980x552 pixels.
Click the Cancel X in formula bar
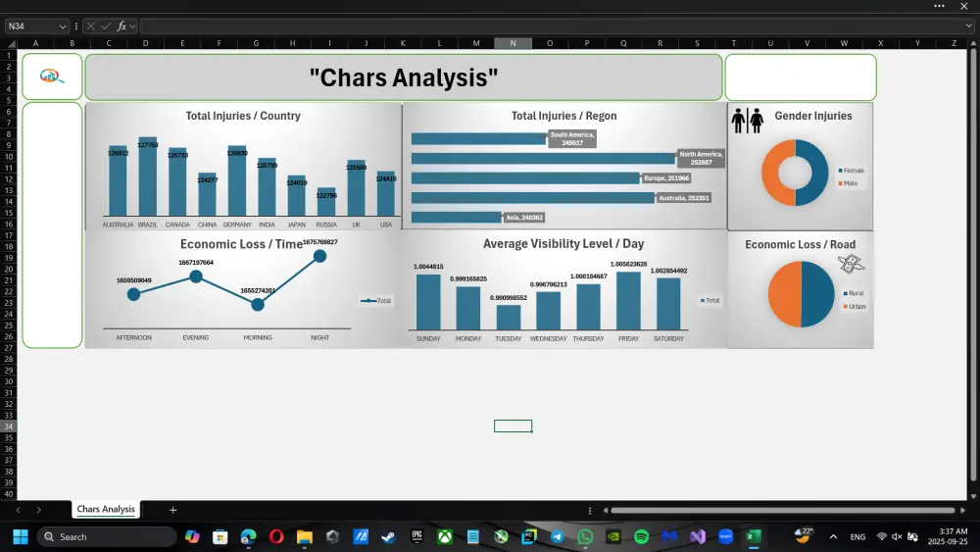tap(90, 26)
